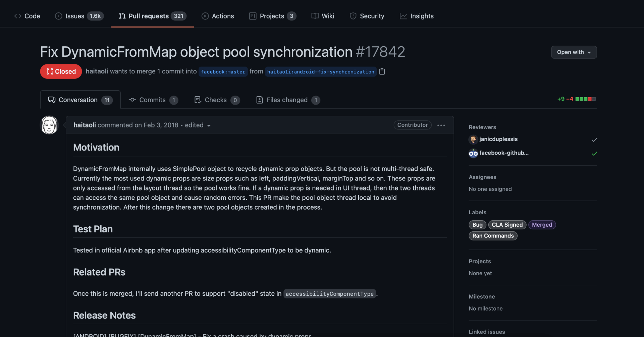This screenshot has width=644, height=337.
Task: Click the diffstat additions and deletions bar
Action: [585, 99]
